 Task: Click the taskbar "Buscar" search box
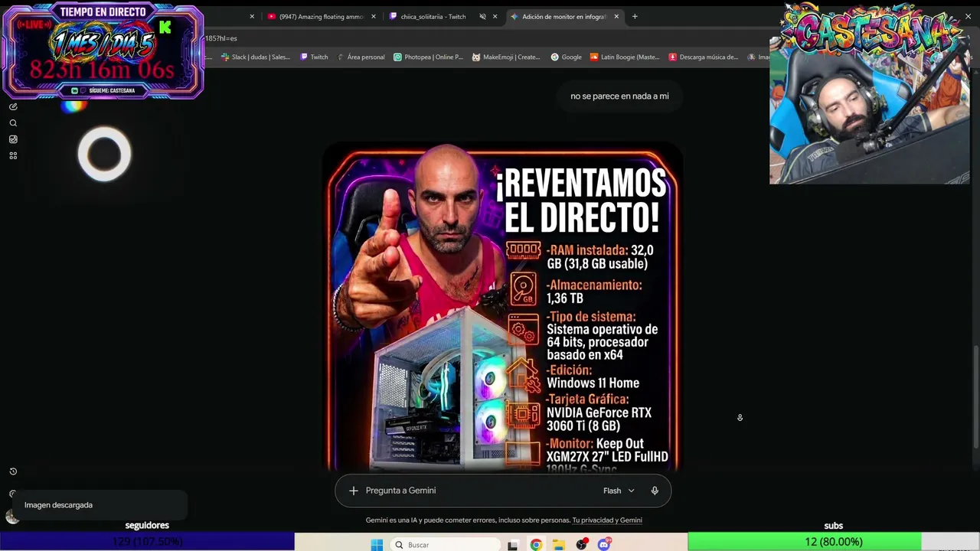coord(445,545)
